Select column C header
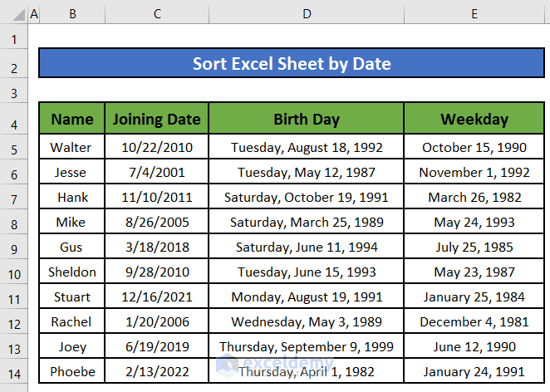The height and width of the screenshot is (392, 550). 156,15
